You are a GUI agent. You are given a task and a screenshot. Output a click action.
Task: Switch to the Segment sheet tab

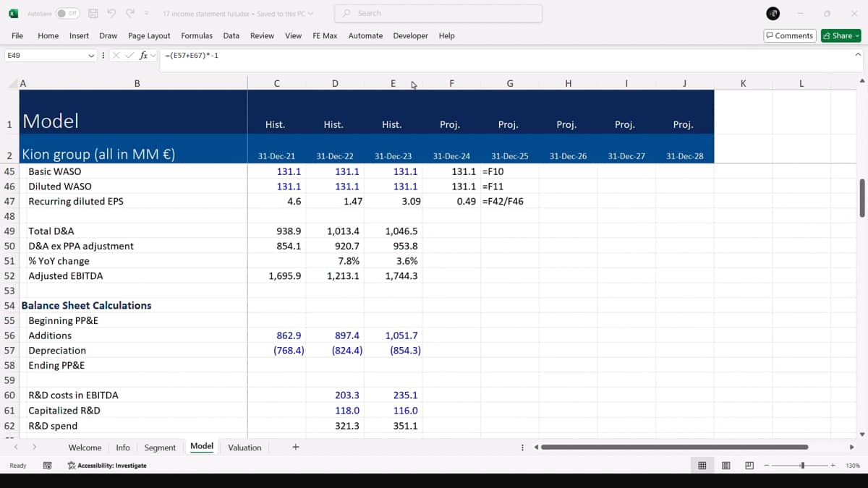160,448
